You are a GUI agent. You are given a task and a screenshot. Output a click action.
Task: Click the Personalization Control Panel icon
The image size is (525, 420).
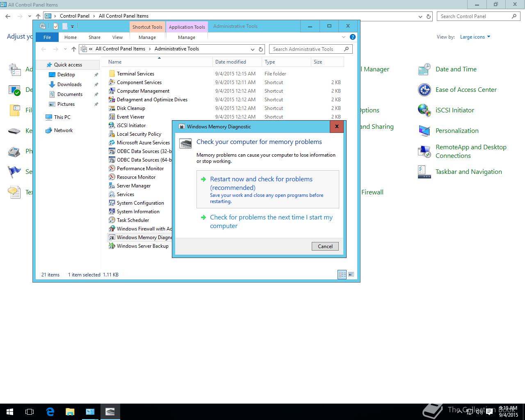point(424,131)
